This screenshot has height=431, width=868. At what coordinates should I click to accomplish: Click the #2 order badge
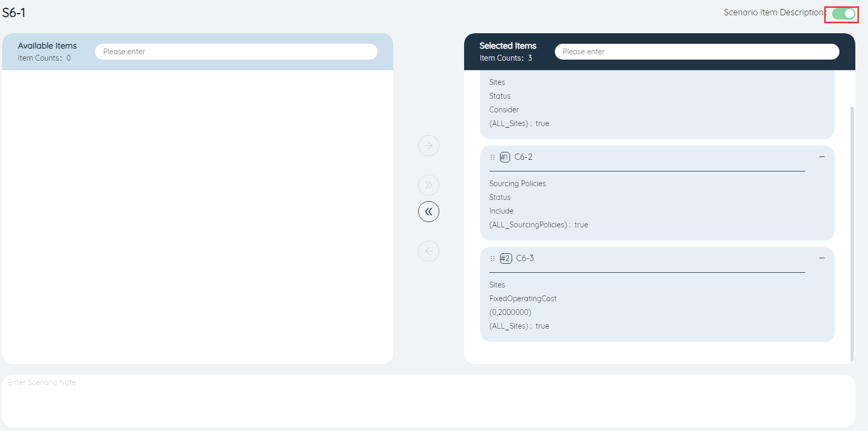point(506,258)
